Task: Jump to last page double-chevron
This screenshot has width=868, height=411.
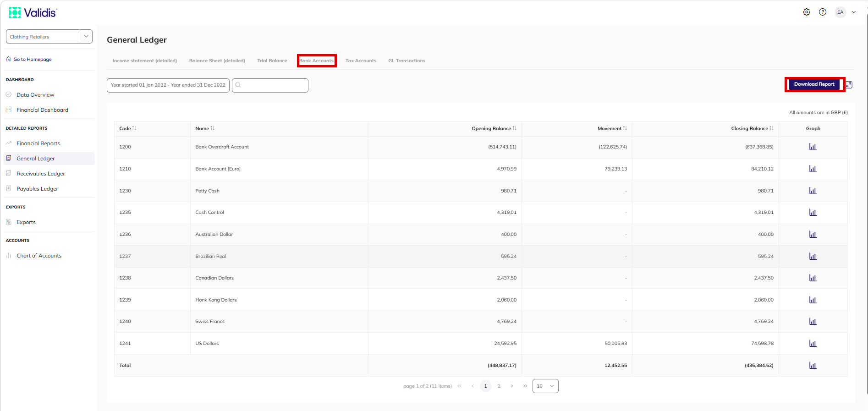Action: pos(525,386)
